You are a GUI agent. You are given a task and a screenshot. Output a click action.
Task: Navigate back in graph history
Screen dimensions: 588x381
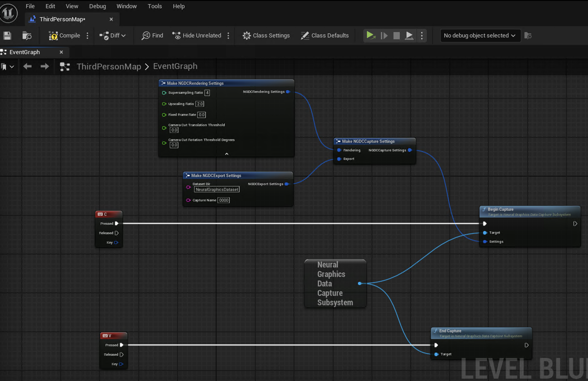[x=27, y=66]
